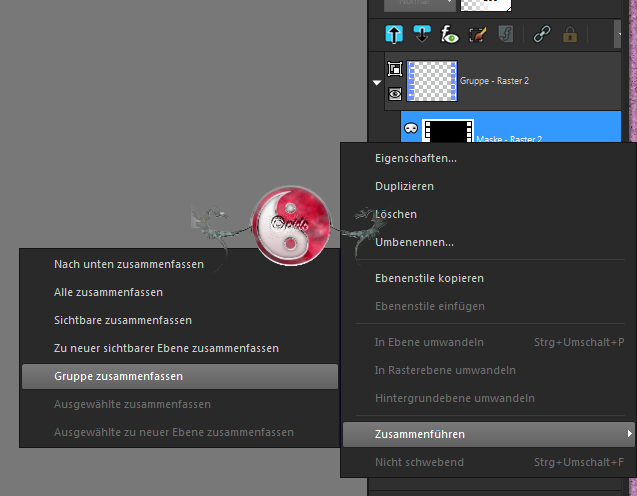Click the edit selection brush icon
The height and width of the screenshot is (496, 637).
(x=477, y=35)
